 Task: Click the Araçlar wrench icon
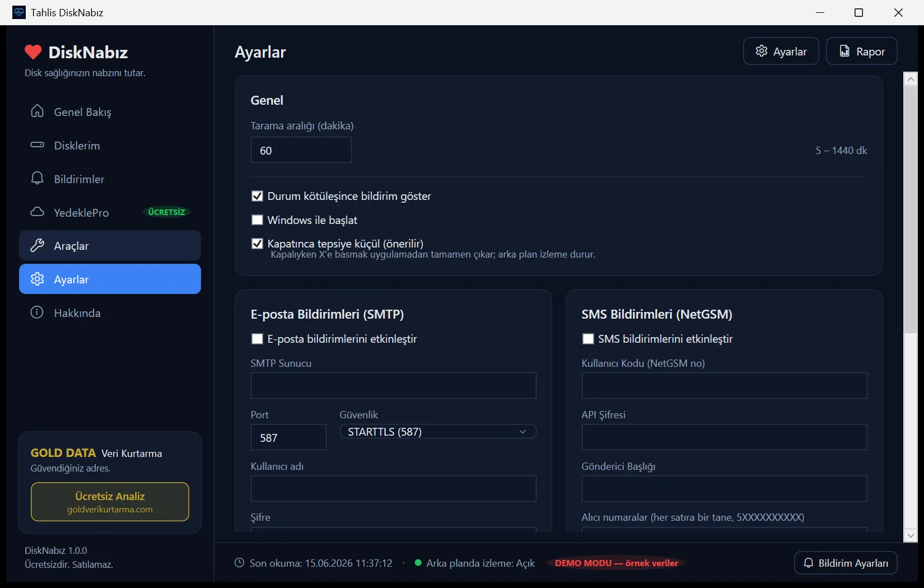[x=37, y=245]
